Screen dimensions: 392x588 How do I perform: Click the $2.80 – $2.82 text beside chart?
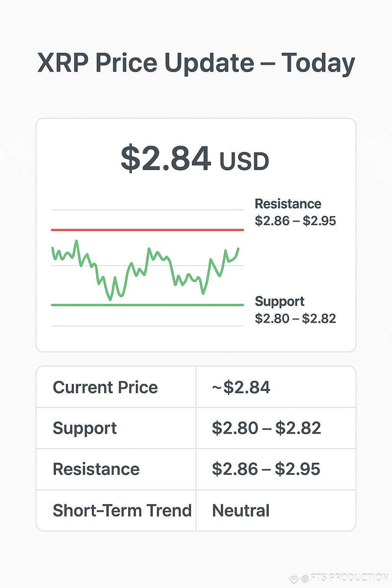tap(295, 318)
